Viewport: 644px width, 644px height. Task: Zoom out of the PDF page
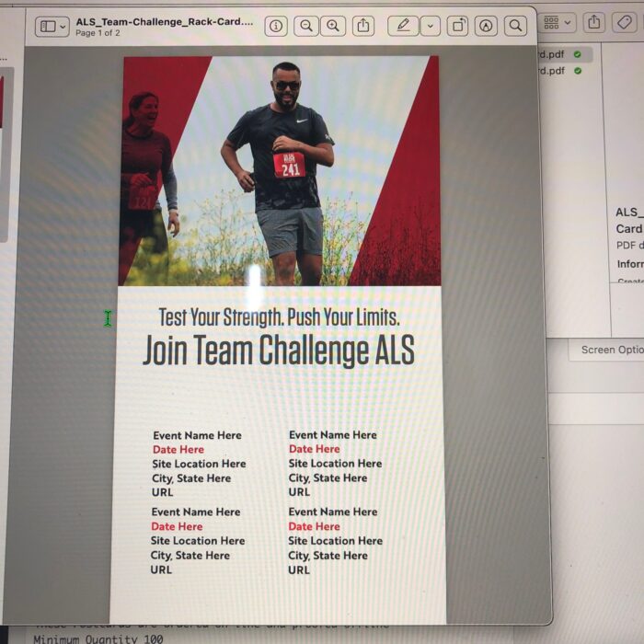pos(306,27)
